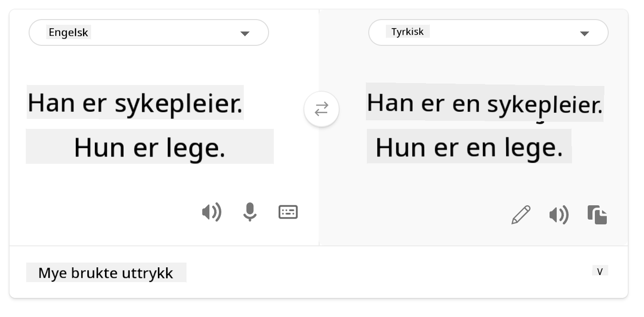Viewport: 644px width, 317px height.
Task: Click the arrow in the source language dropdown
Action: (x=245, y=33)
